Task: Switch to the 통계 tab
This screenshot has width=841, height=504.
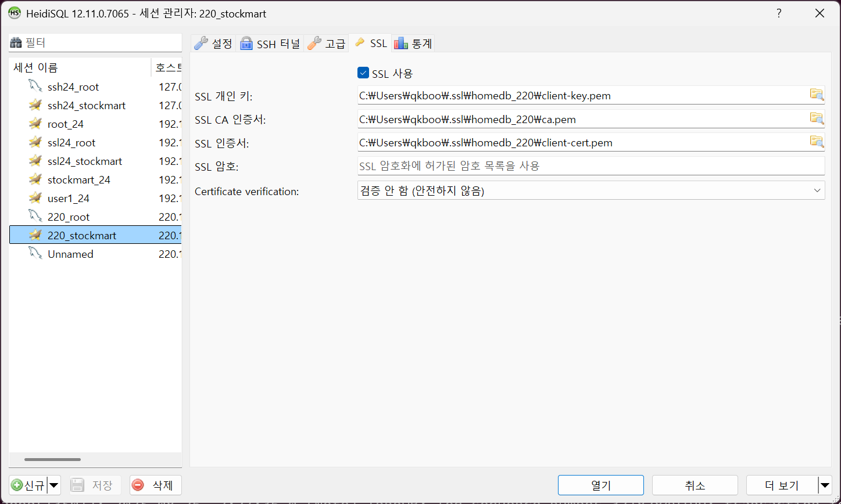Action: point(413,44)
